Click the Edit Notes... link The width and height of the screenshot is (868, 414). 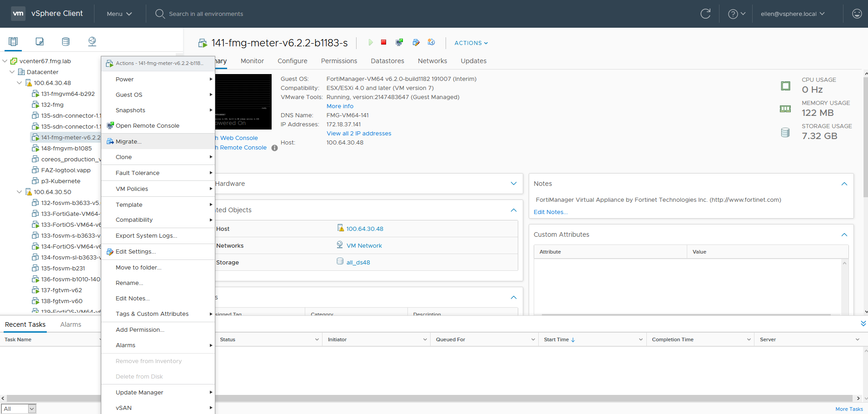[x=551, y=212]
